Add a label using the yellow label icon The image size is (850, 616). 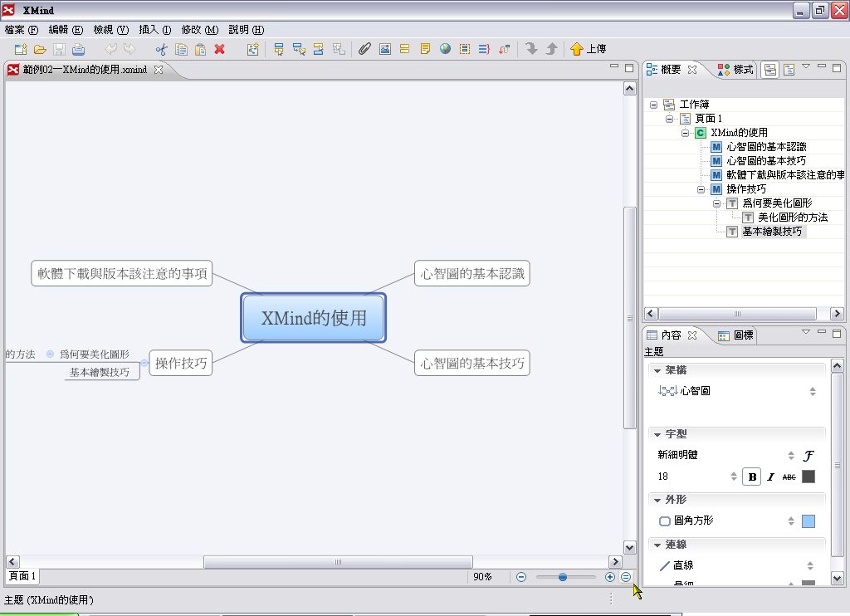tap(404, 49)
